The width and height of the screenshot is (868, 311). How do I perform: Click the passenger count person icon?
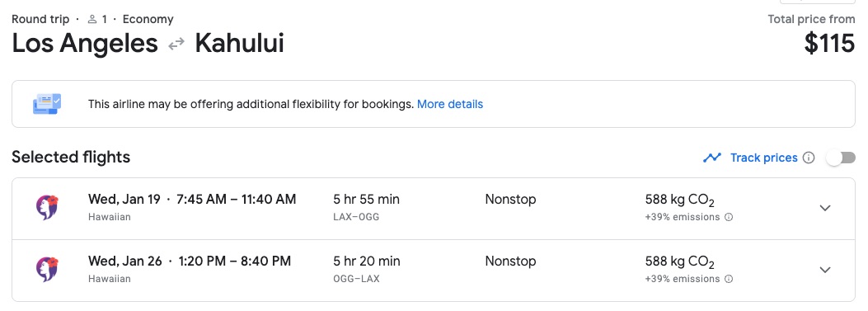click(x=92, y=20)
